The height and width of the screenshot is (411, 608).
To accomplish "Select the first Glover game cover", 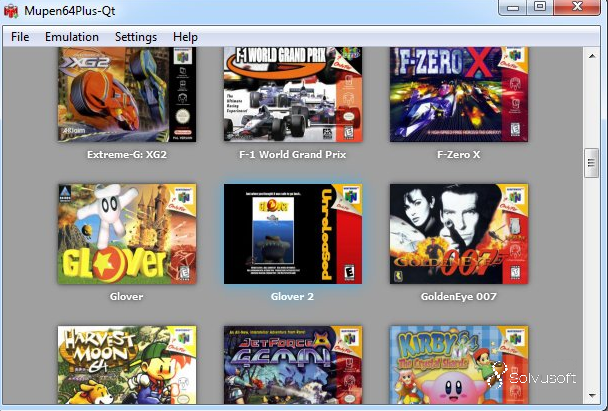I will [x=127, y=234].
